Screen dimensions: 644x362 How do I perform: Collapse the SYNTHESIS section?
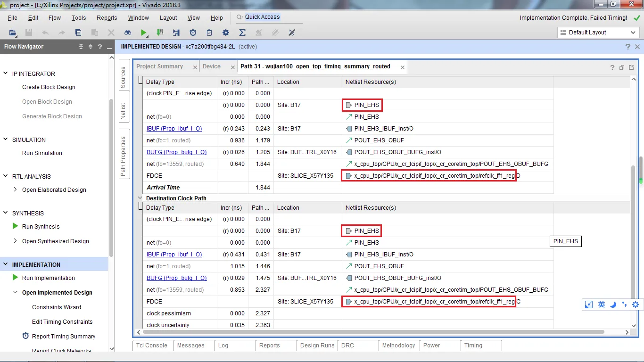[x=6, y=213]
